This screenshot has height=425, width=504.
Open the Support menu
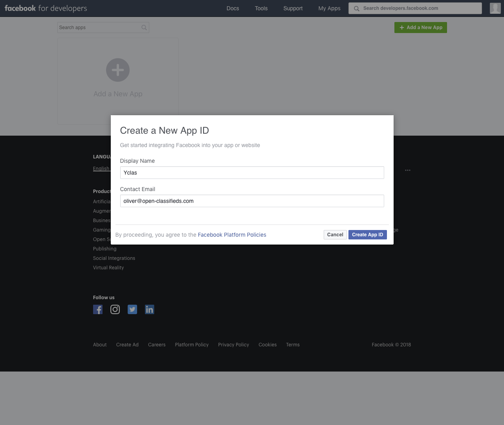pyautogui.click(x=293, y=8)
